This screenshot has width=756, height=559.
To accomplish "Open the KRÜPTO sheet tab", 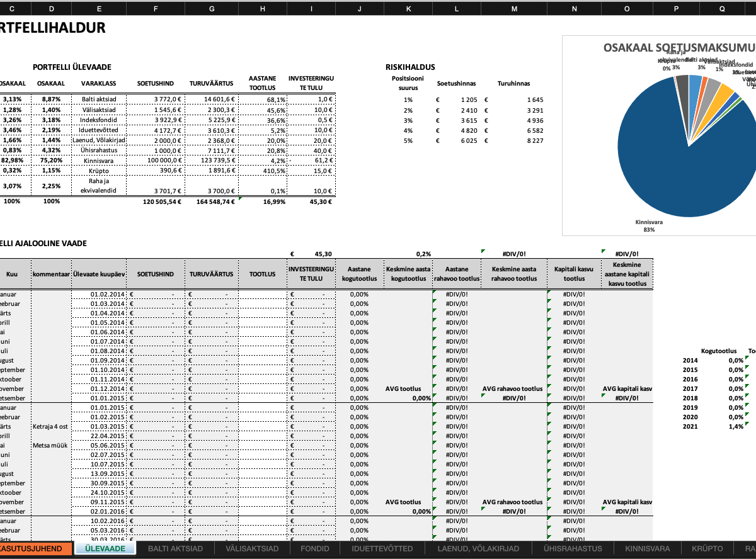I will point(703,548).
